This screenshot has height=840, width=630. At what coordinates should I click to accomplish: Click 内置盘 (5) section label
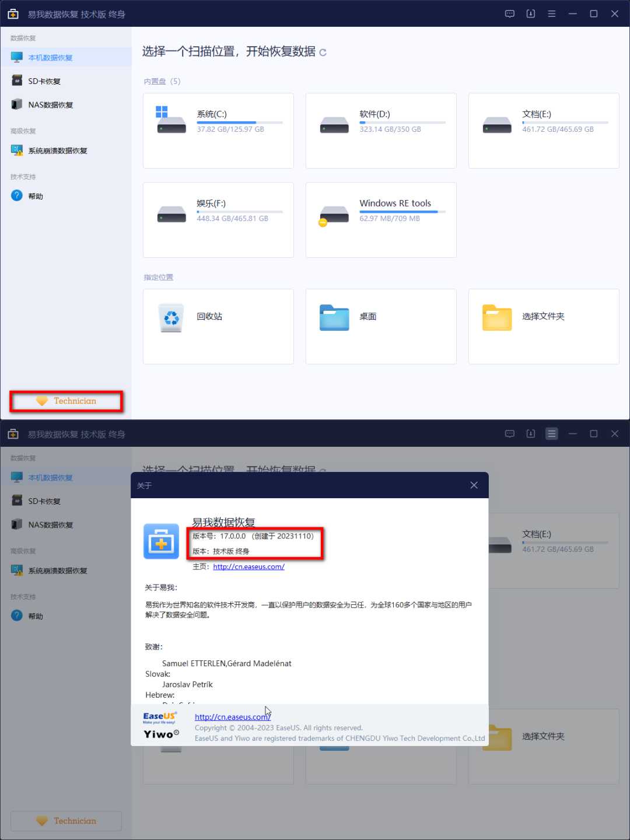tap(162, 82)
